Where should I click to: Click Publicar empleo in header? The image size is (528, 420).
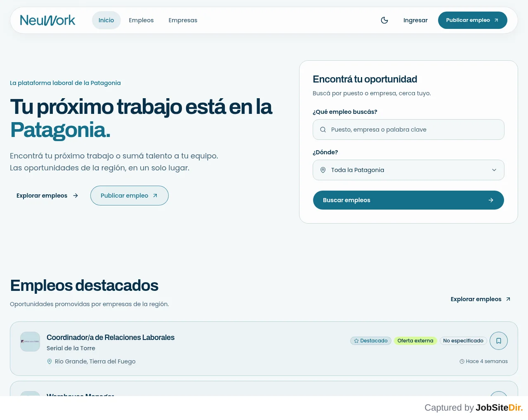[x=472, y=20]
